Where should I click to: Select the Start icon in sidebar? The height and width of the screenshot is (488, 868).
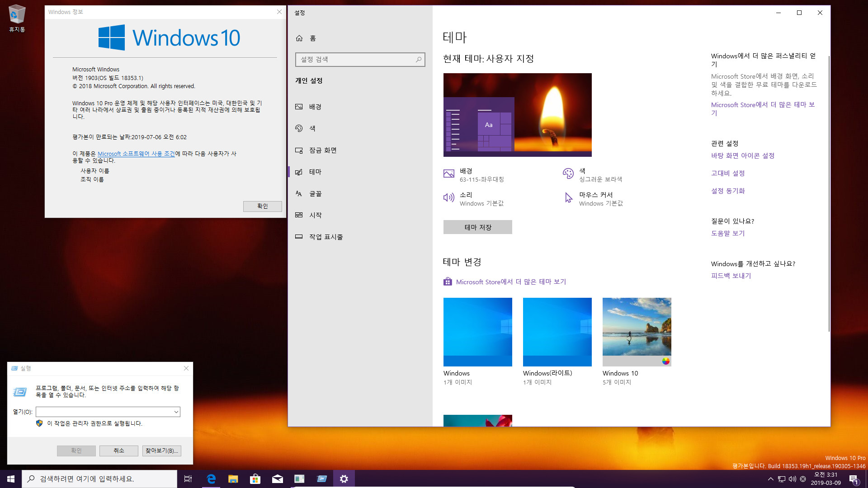click(x=299, y=215)
